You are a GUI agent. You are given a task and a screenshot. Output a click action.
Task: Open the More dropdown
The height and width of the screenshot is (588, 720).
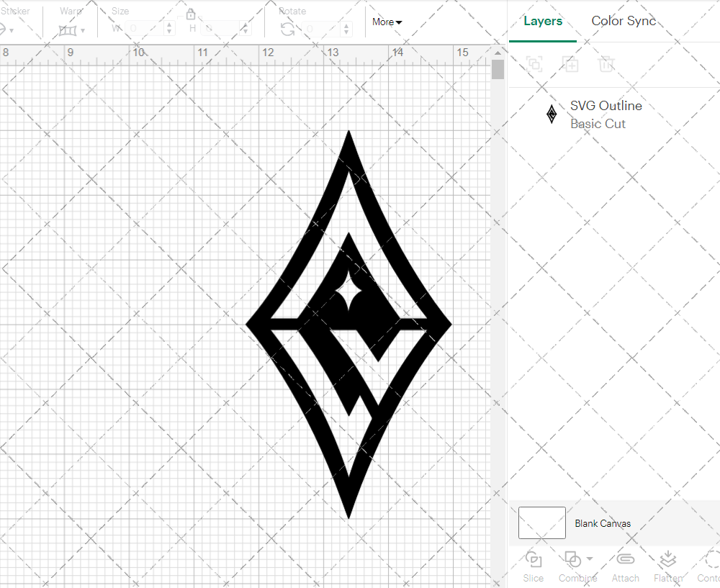tap(387, 22)
